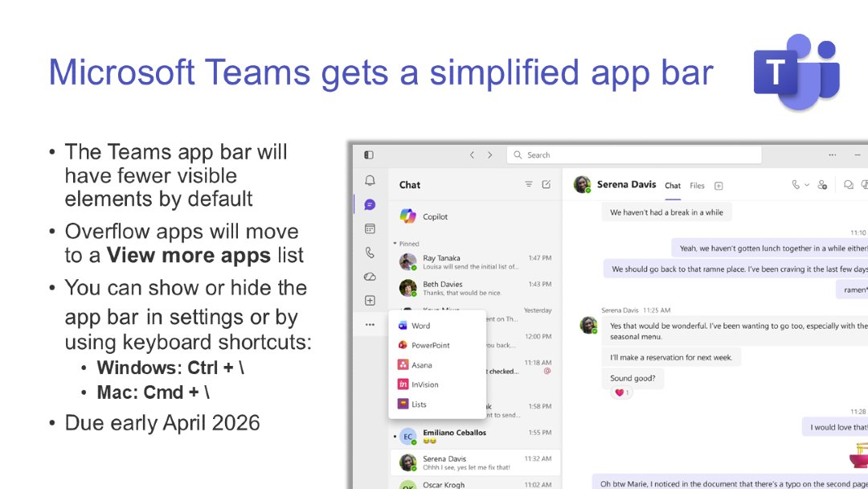Image resolution: width=868 pixels, height=489 pixels.
Task: Open the Calls phone icon in app bar
Action: [370, 253]
